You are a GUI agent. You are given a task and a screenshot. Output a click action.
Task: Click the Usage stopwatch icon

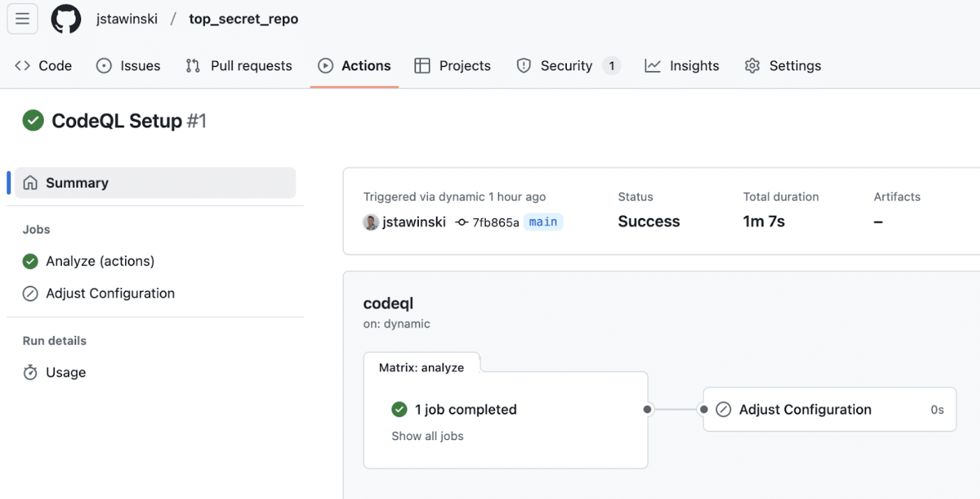click(x=30, y=372)
